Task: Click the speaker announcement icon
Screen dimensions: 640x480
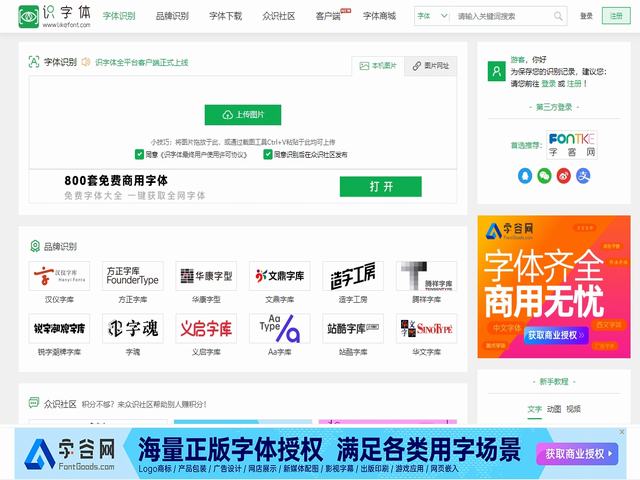Action: point(86,62)
